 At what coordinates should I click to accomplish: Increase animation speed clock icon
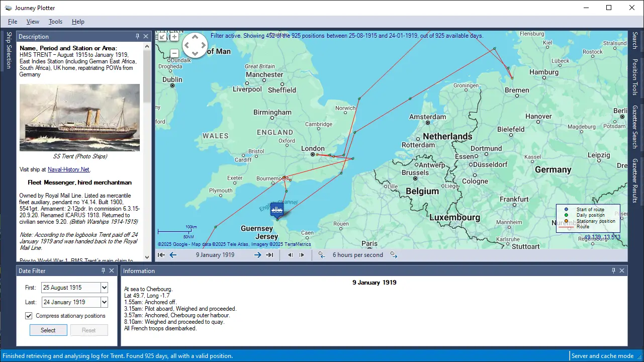394,255
